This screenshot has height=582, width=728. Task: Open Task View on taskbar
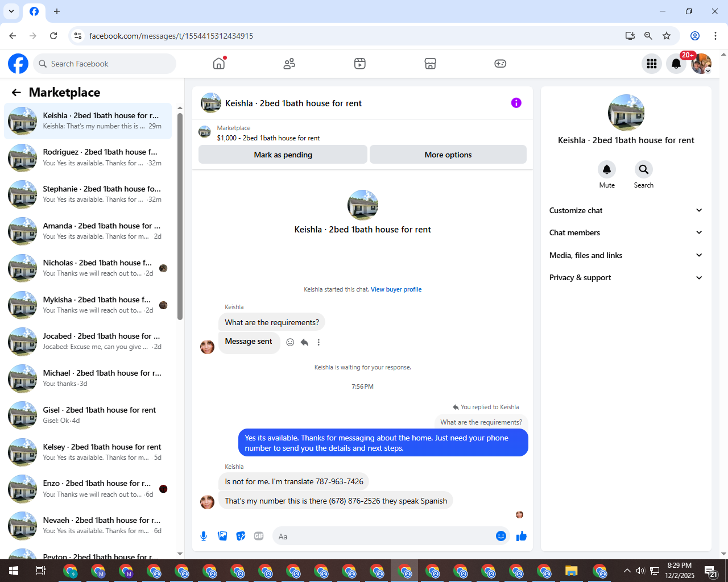(41, 571)
